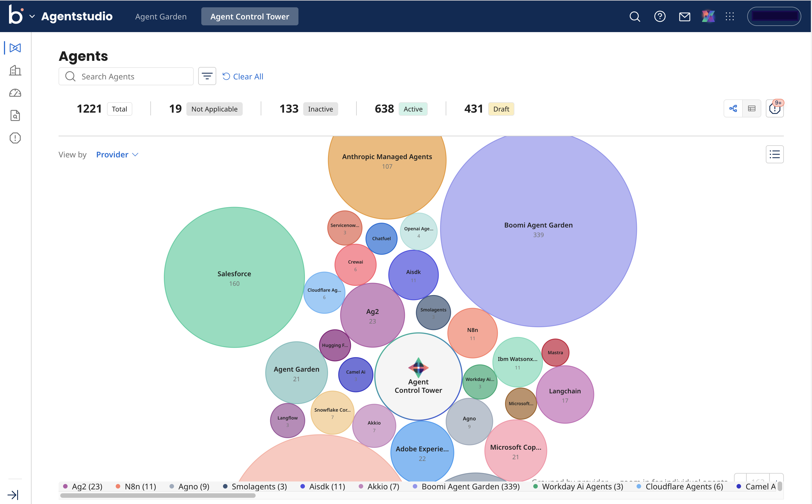Select the Agents sidebar icon

tap(15, 48)
